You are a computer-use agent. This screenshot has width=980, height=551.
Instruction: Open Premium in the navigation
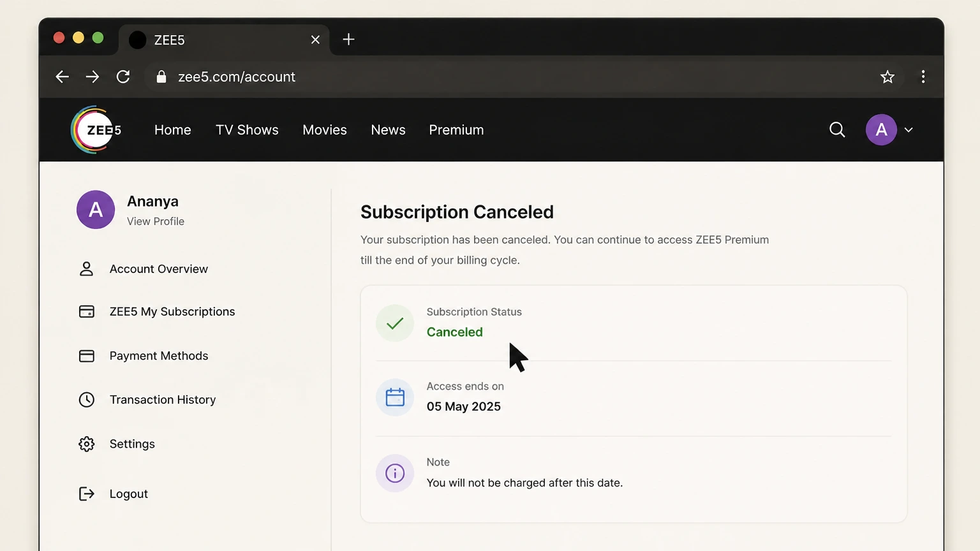tap(456, 129)
